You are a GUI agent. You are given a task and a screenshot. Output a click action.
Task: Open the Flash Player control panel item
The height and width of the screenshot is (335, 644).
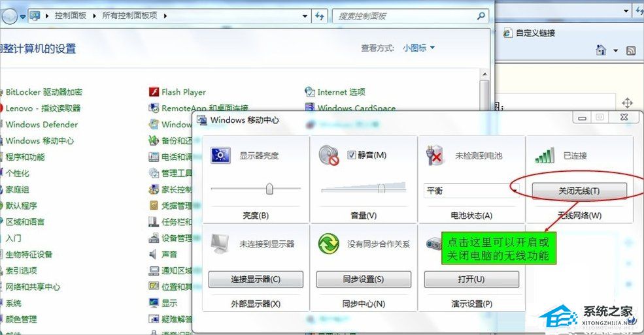tap(183, 92)
